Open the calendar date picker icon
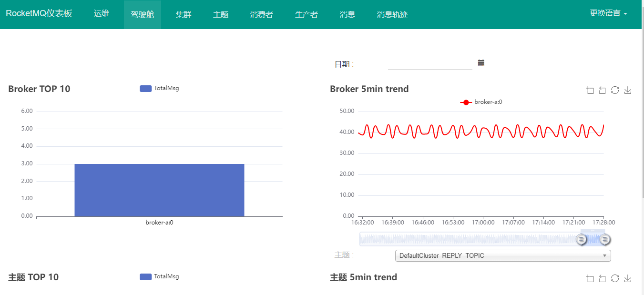The width and height of the screenshot is (644, 295). [x=481, y=63]
